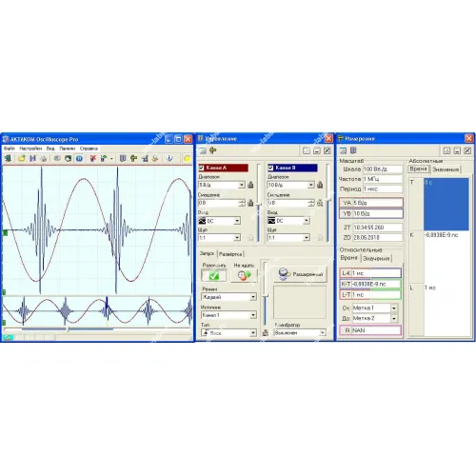
Task: Click Канал A vertical offset slider
Action: click(259, 203)
